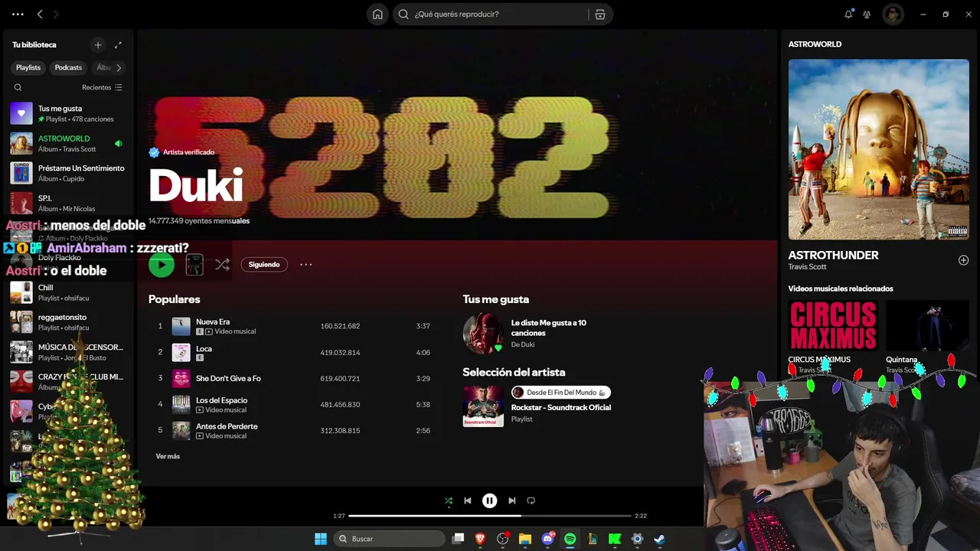980x551 pixels.
Task: Open Kick app in taskbar
Action: (614, 539)
